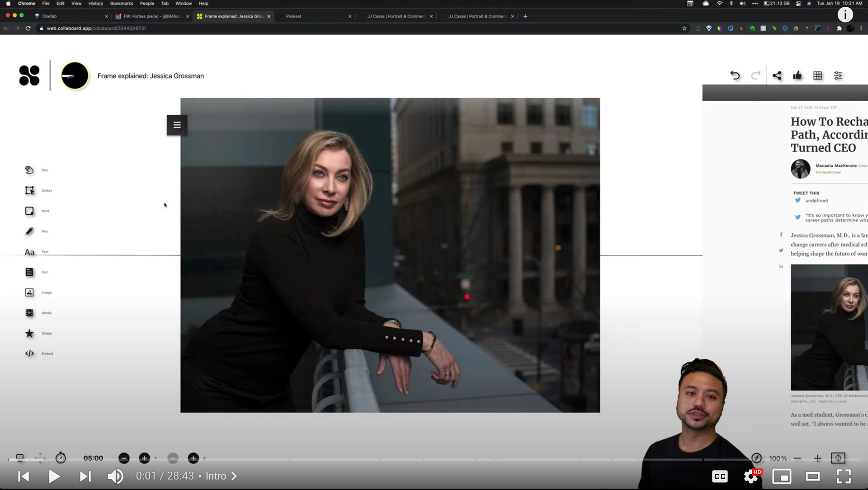
Task: Select the Media film tool
Action: tap(29, 313)
